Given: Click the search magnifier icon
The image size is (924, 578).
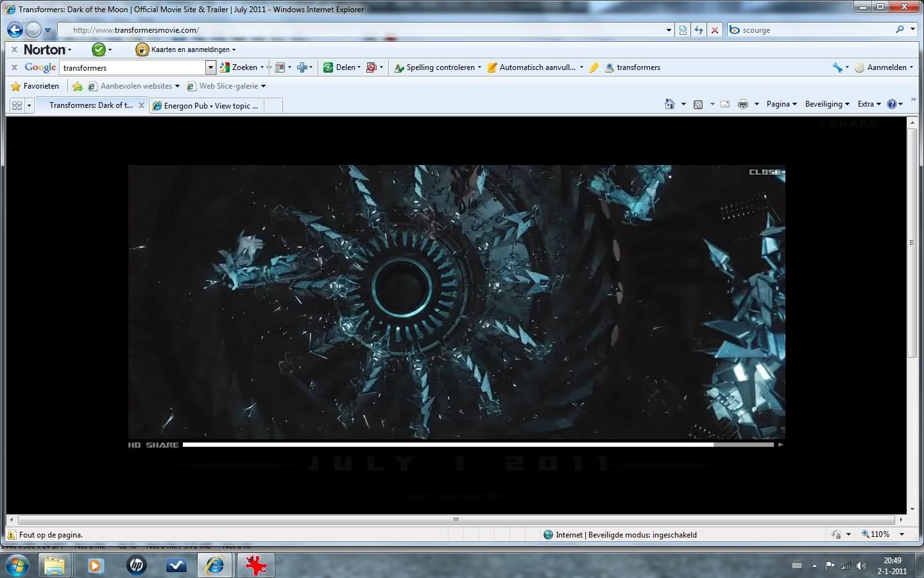Looking at the screenshot, I should (900, 30).
